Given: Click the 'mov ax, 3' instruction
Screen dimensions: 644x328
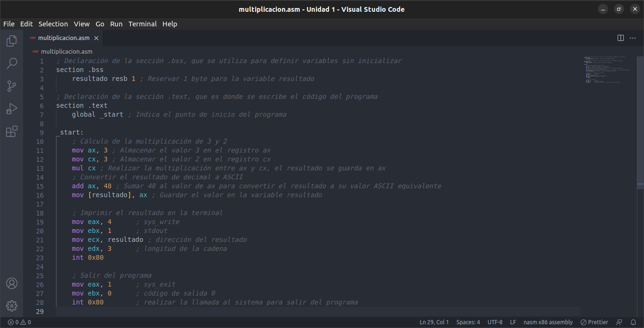Looking at the screenshot, I should click(90, 151).
